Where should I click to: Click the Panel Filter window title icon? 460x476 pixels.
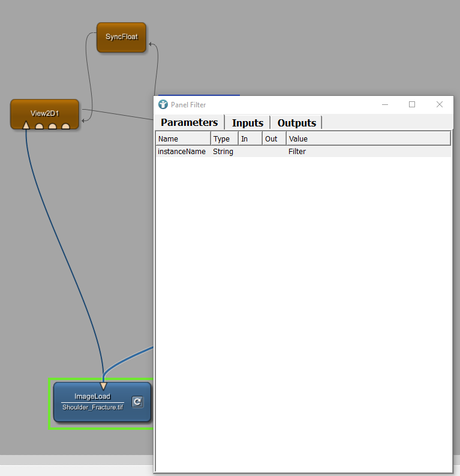pyautogui.click(x=163, y=104)
